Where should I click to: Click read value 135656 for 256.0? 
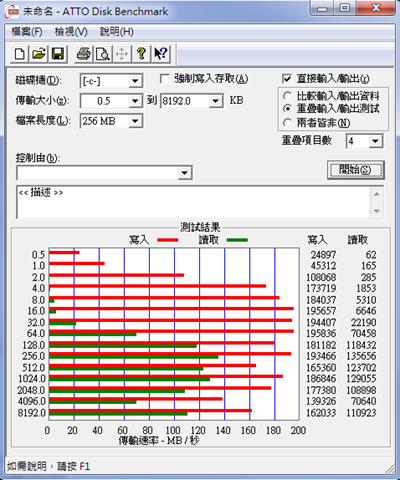pos(361,356)
